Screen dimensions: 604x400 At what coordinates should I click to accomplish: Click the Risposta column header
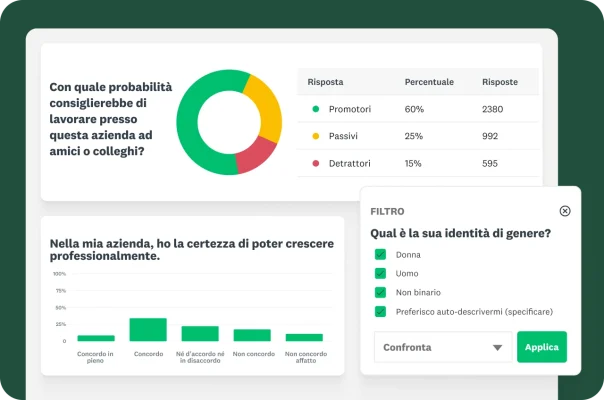pos(325,82)
